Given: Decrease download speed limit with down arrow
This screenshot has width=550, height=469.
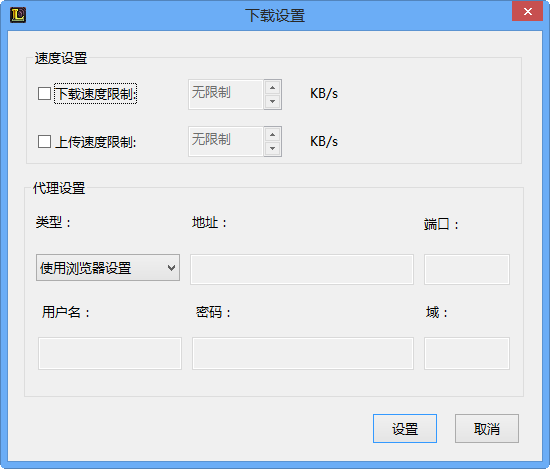Looking at the screenshot, I should pyautogui.click(x=273, y=102).
